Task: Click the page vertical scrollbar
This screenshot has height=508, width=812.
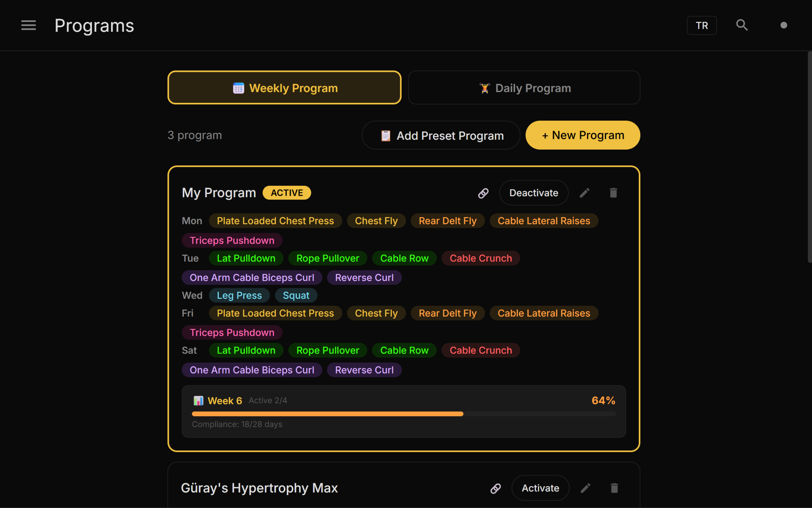Action: pyautogui.click(x=810, y=157)
